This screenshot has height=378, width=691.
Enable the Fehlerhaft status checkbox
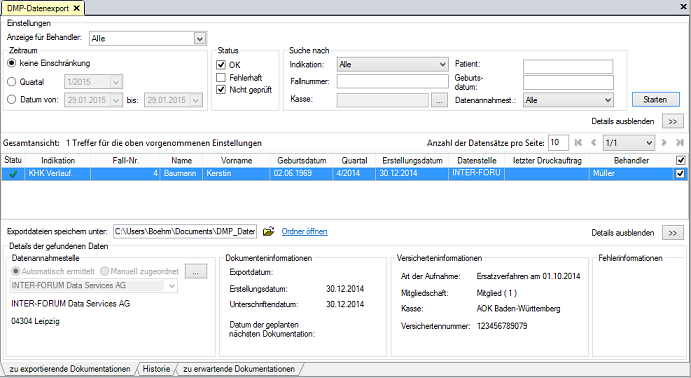click(x=221, y=78)
